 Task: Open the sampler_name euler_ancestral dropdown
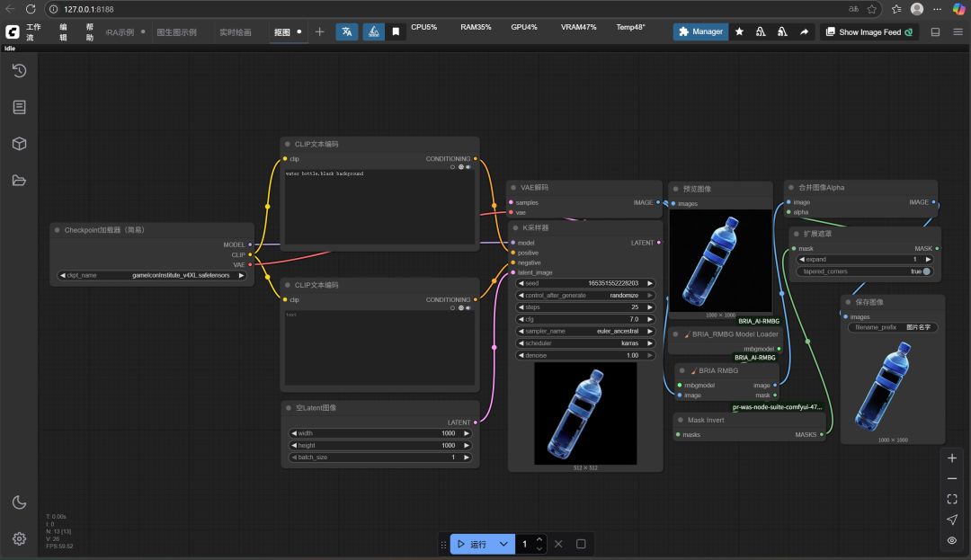[585, 331]
